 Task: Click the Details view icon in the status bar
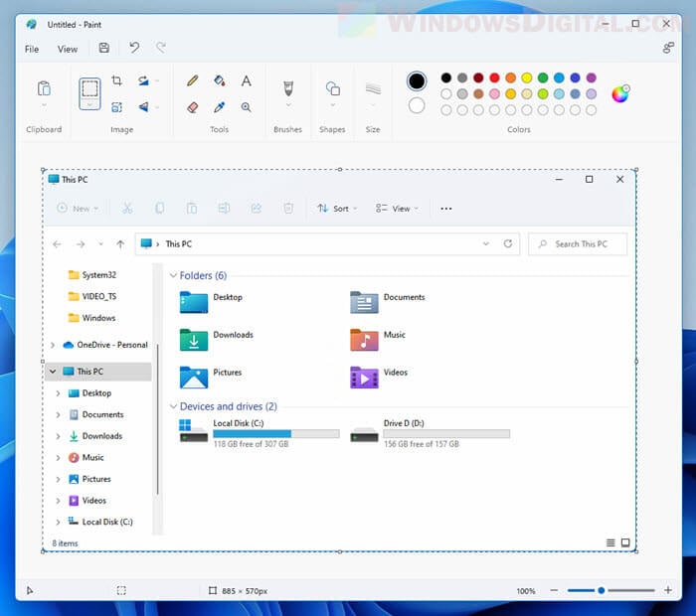click(x=610, y=542)
